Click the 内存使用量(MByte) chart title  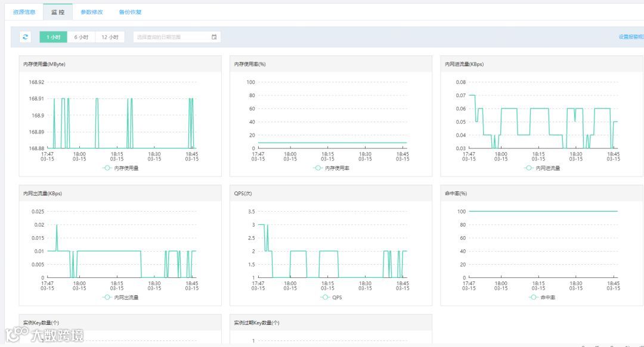44,64
